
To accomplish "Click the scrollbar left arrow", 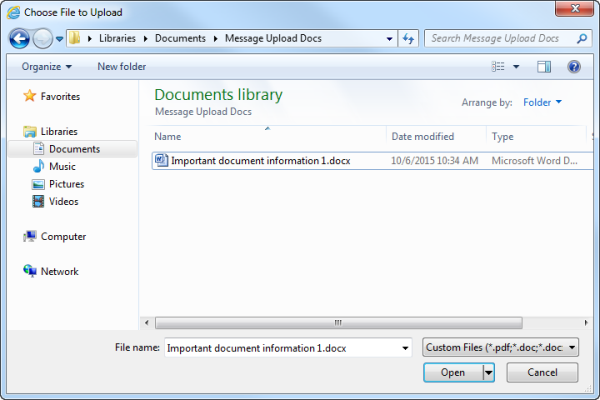I will tap(147, 323).
